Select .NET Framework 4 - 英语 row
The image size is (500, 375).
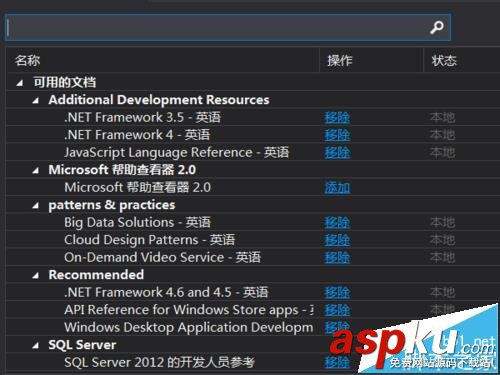tap(137, 135)
